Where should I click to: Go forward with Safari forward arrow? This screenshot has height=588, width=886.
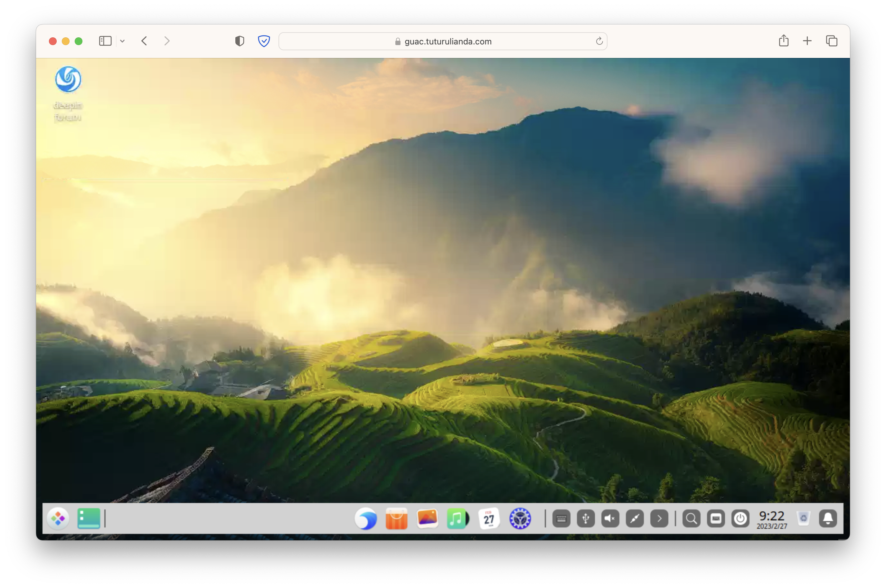pos(167,41)
